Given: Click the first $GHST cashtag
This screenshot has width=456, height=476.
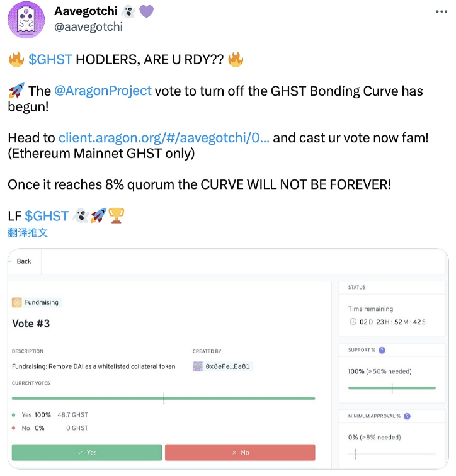Looking at the screenshot, I should [x=50, y=60].
